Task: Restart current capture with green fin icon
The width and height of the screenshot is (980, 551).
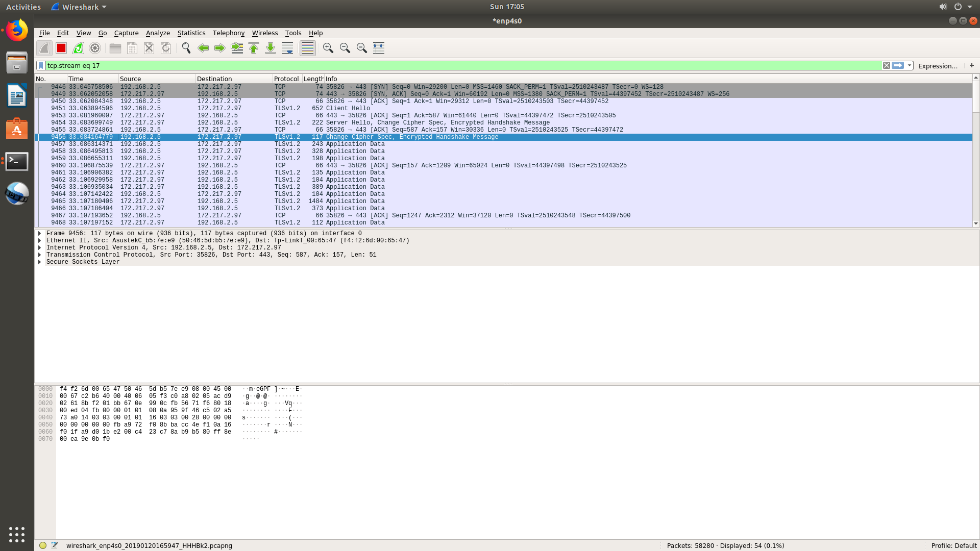Action: [x=78, y=48]
